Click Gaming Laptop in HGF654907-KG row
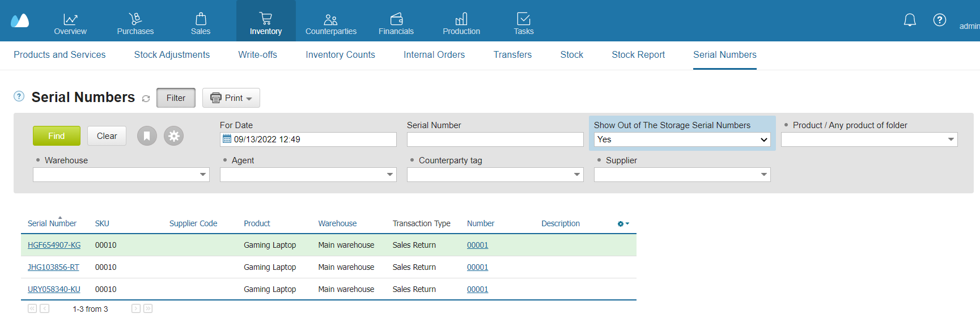This screenshot has height=326, width=980. (x=270, y=245)
